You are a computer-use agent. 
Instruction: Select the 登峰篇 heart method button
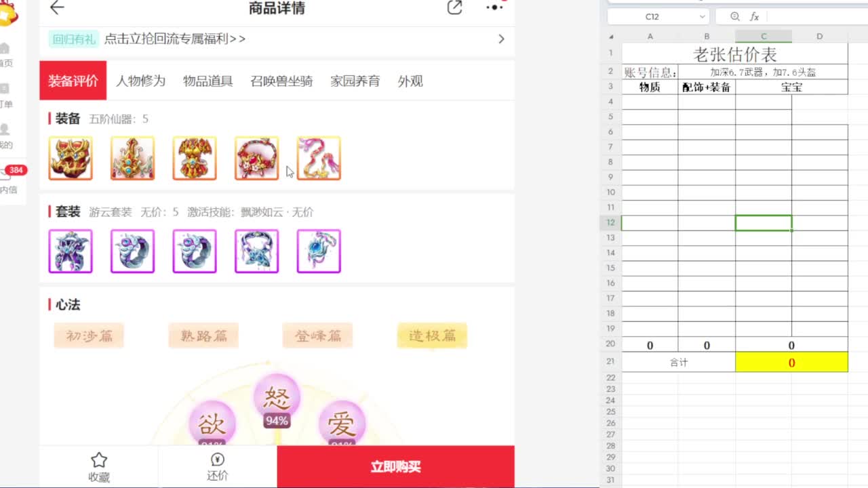tap(317, 335)
